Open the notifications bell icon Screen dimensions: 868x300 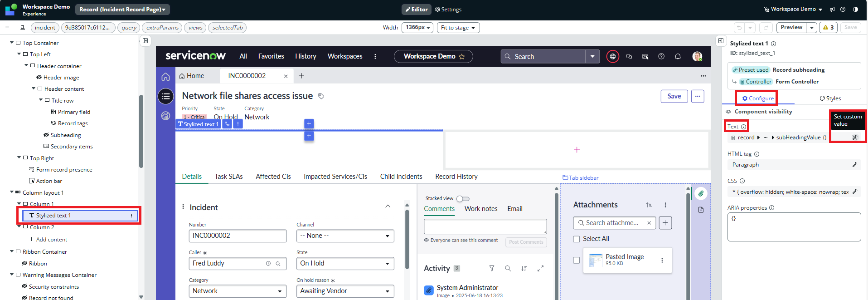(678, 57)
